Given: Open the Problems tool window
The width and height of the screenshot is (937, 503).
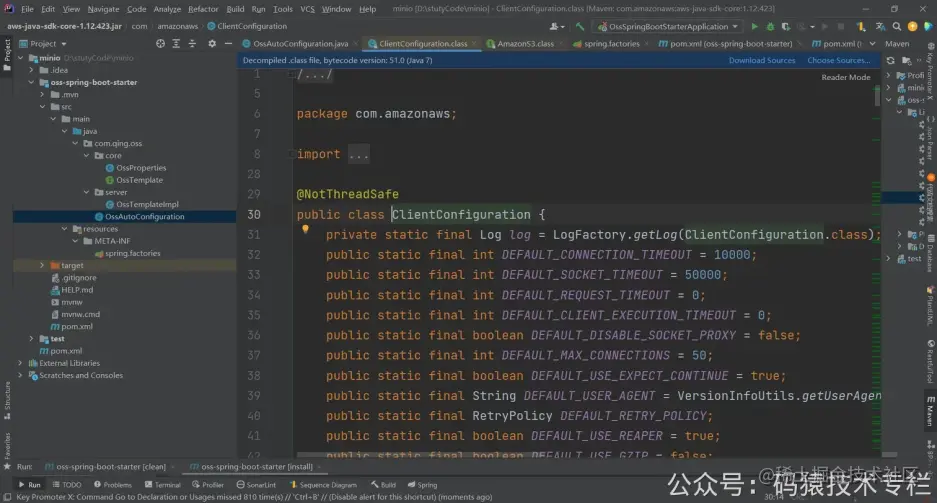Looking at the screenshot, I should click(113, 485).
